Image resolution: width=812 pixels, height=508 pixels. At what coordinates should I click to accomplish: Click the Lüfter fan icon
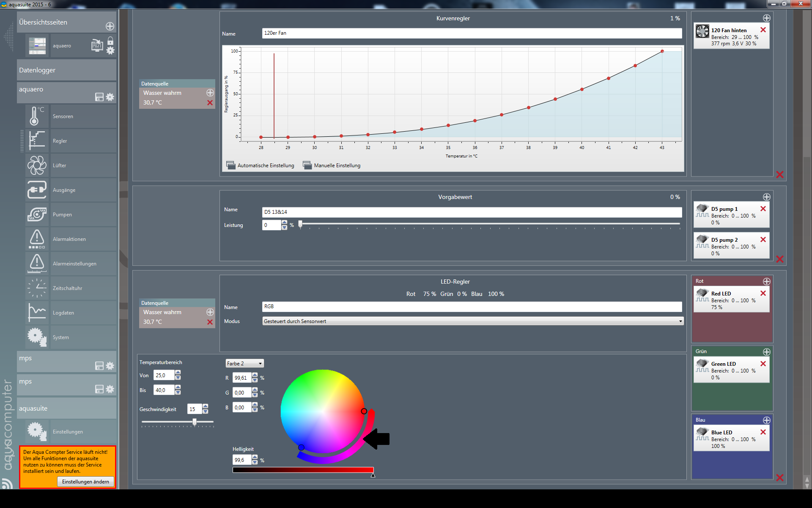click(x=37, y=165)
